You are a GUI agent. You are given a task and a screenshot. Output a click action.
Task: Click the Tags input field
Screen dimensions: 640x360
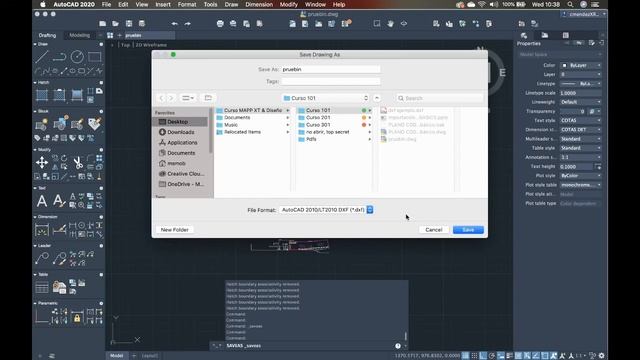pos(331,81)
